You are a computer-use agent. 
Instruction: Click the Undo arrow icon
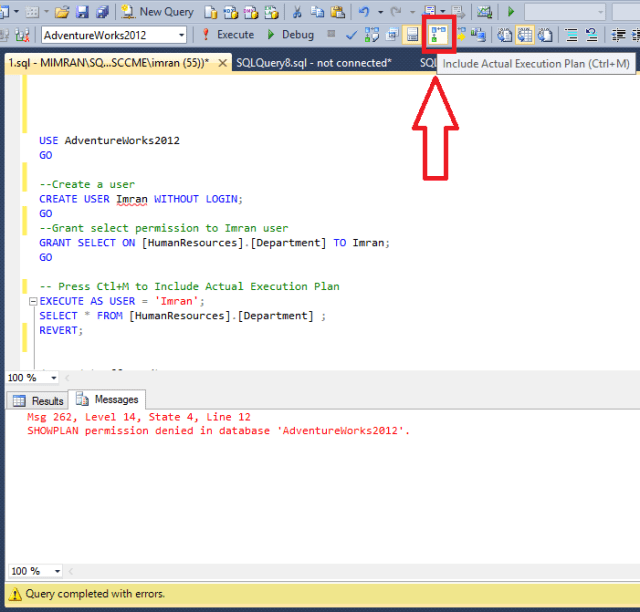(364, 12)
